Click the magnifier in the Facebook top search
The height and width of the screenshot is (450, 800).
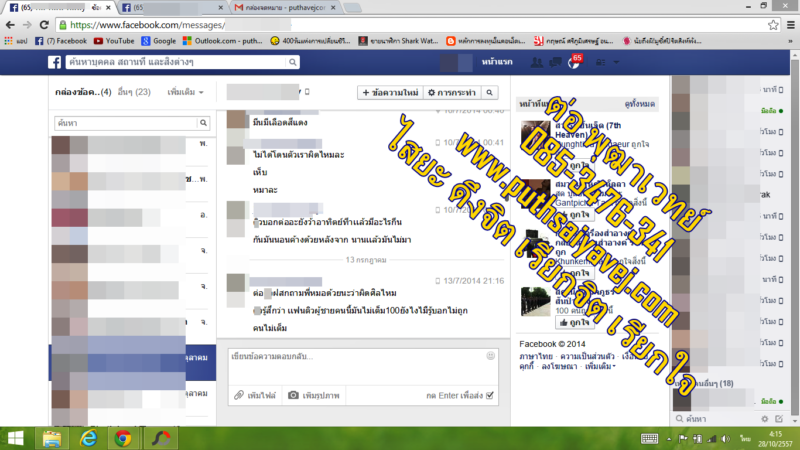point(292,62)
